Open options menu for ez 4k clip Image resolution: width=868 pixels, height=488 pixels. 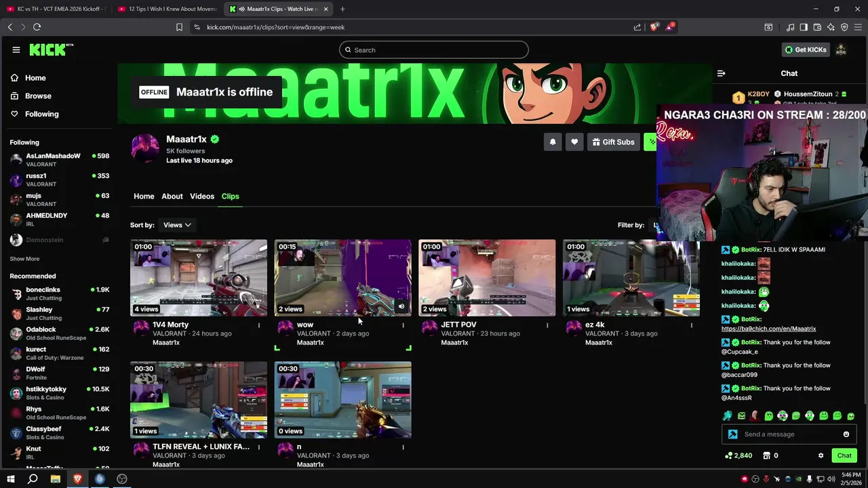coord(692,325)
